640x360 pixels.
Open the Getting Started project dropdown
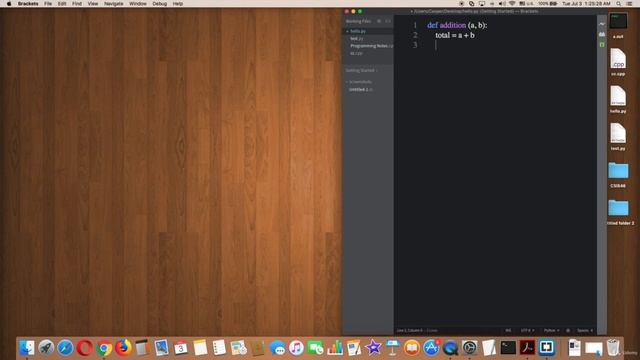coord(361,71)
